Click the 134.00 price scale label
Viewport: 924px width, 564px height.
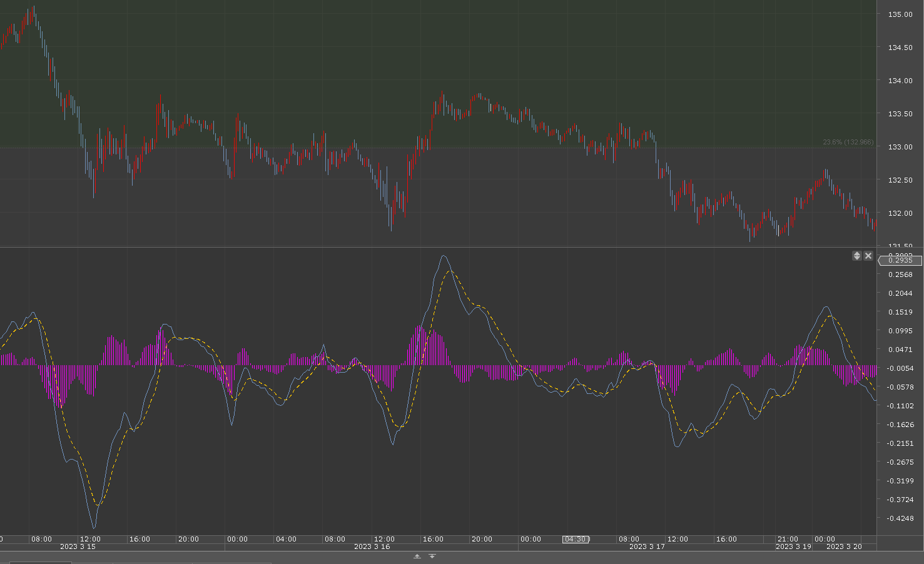click(x=900, y=81)
